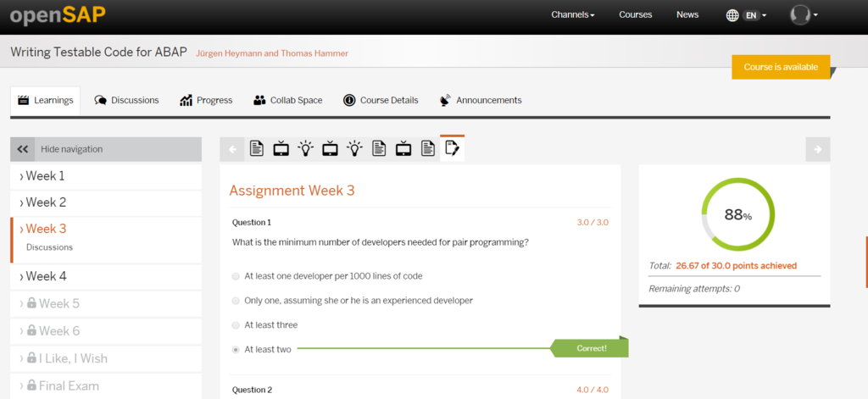This screenshot has width=868, height=399.
Task: Click the green Correct! banner
Action: tap(590, 348)
